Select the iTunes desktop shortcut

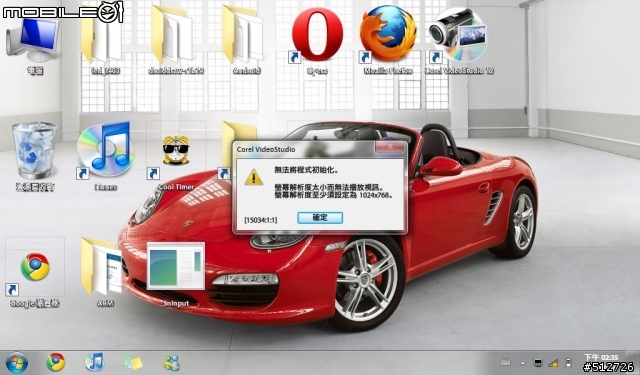(x=105, y=155)
